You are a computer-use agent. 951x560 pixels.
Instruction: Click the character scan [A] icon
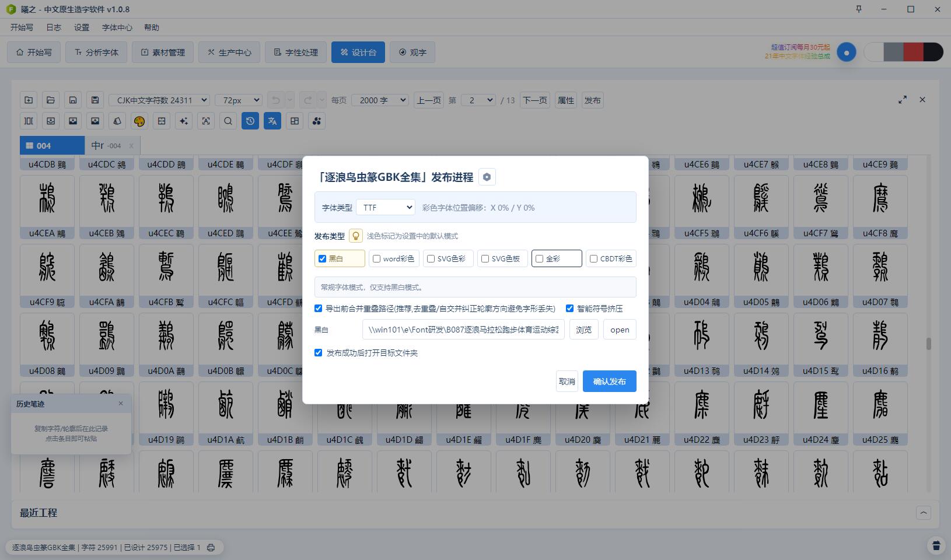pyautogui.click(x=206, y=121)
